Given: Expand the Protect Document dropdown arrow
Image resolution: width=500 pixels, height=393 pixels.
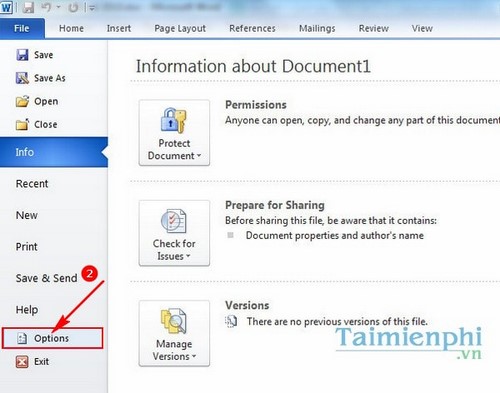Looking at the screenshot, I should pyautogui.click(x=199, y=156).
